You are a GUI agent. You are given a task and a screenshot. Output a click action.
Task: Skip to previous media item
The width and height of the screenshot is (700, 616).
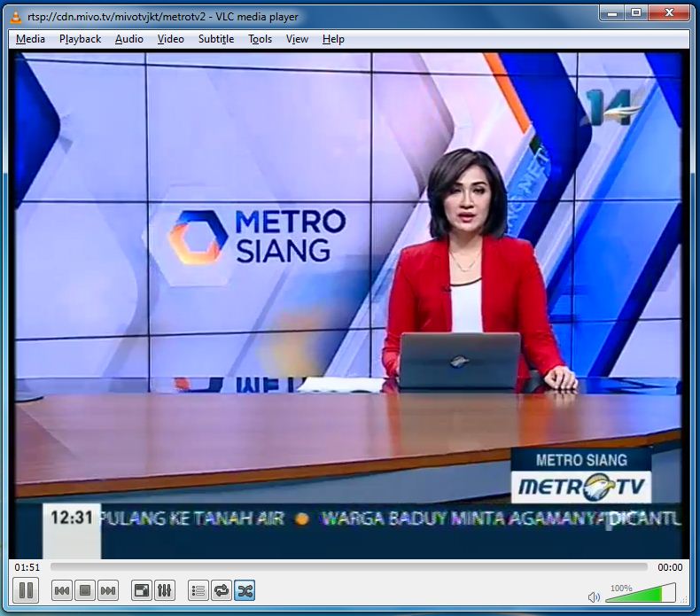click(x=62, y=591)
